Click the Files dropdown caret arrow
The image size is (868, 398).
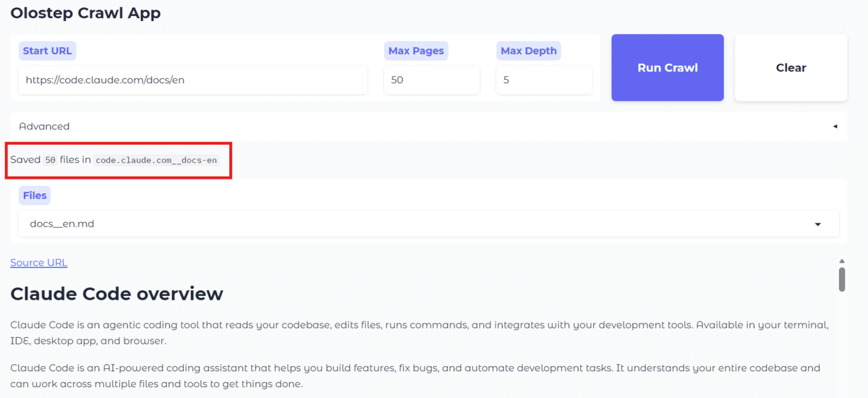[x=817, y=224]
